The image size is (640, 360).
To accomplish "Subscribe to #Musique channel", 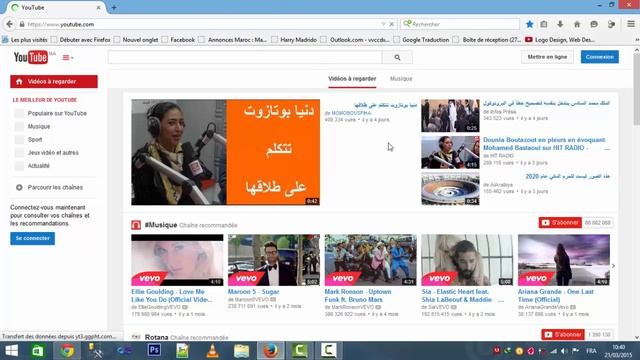I will [560, 223].
